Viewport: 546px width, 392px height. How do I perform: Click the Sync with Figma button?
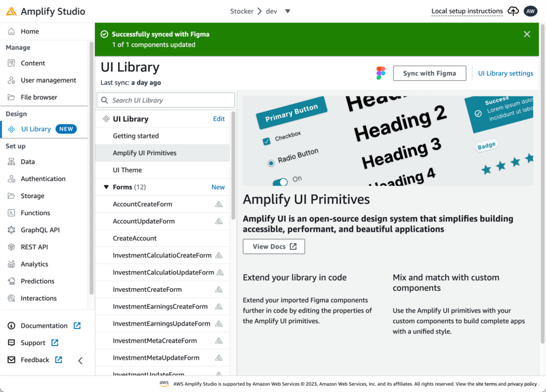point(429,73)
